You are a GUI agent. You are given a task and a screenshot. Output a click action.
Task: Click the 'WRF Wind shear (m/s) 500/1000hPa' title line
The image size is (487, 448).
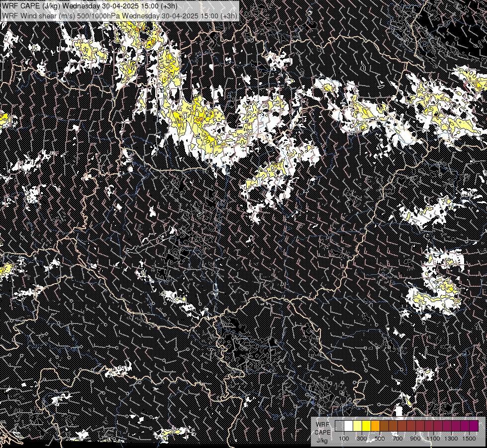(x=120, y=16)
